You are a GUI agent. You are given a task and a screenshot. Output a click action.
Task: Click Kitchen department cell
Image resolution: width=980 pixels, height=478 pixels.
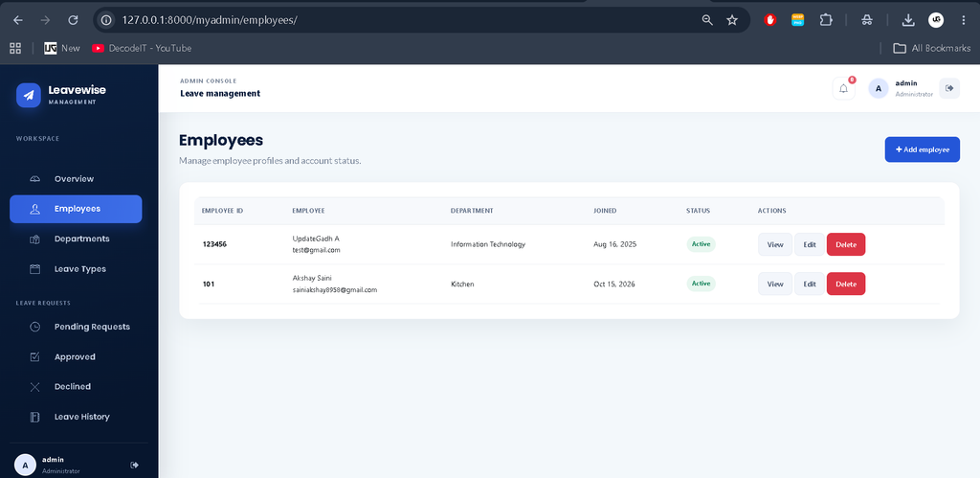coord(462,285)
